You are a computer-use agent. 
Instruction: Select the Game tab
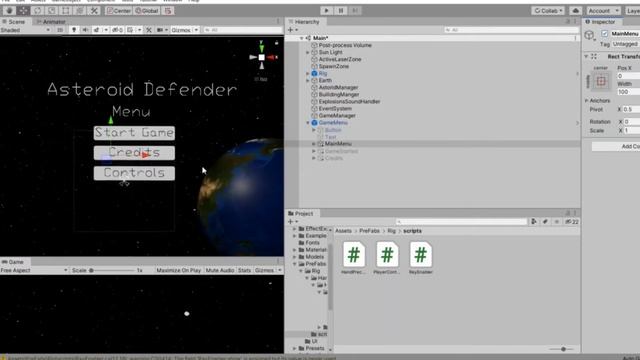(13, 262)
